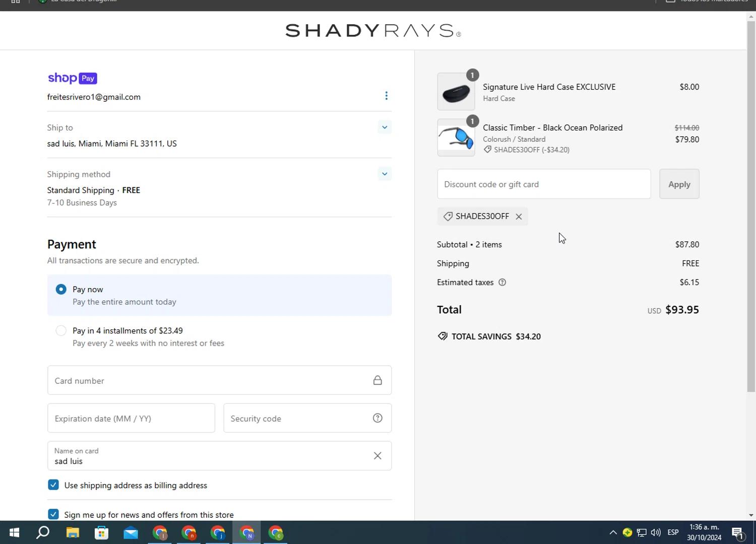Viewport: 756px width, 544px height.
Task: Edit the Name on card field
Action: (x=219, y=456)
